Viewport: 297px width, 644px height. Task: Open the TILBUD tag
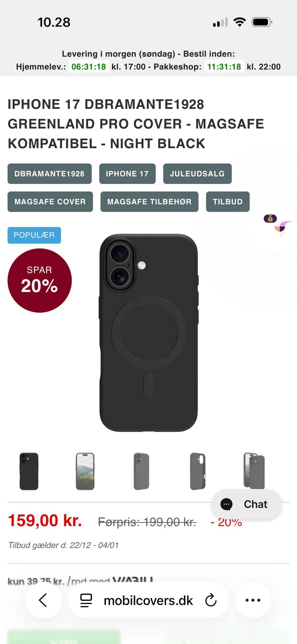coord(228,201)
